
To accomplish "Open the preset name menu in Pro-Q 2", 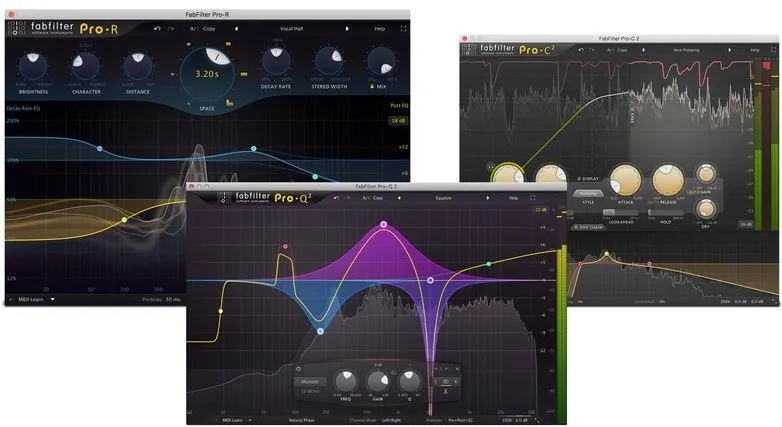I will point(443,198).
